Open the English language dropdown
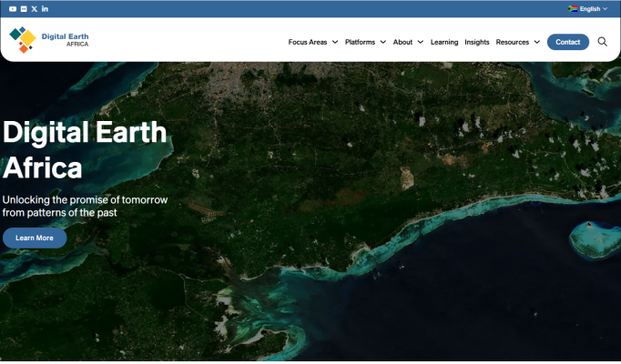The width and height of the screenshot is (621, 364). point(587,9)
